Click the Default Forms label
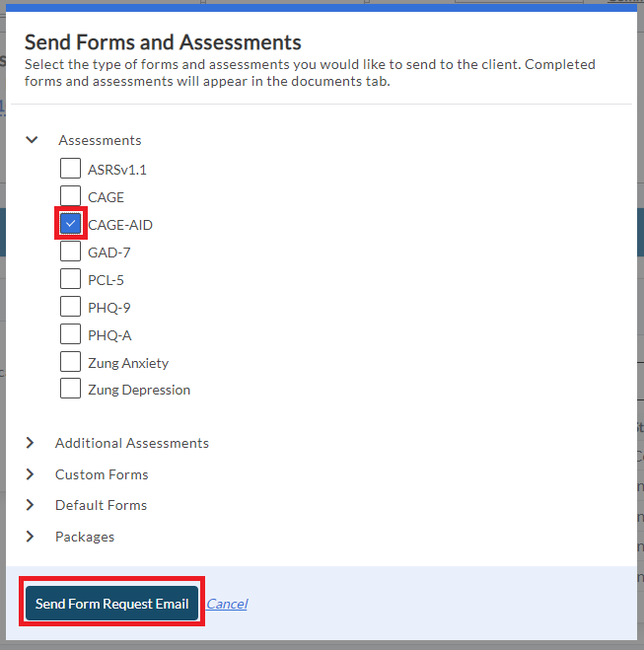Viewport: 644px width, 650px height. click(101, 505)
